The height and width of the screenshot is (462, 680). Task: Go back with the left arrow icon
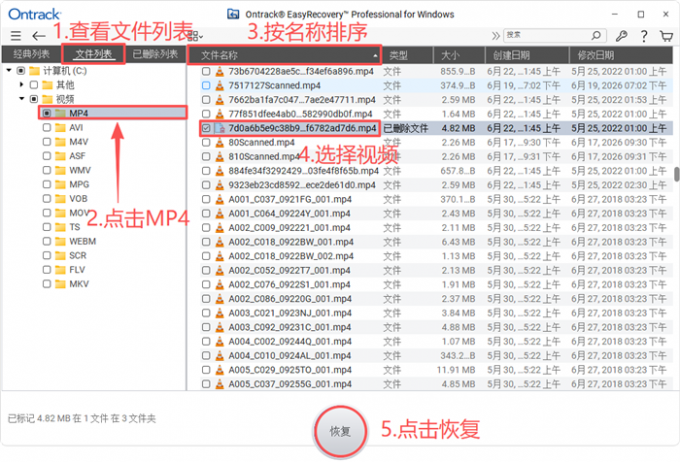(x=39, y=36)
